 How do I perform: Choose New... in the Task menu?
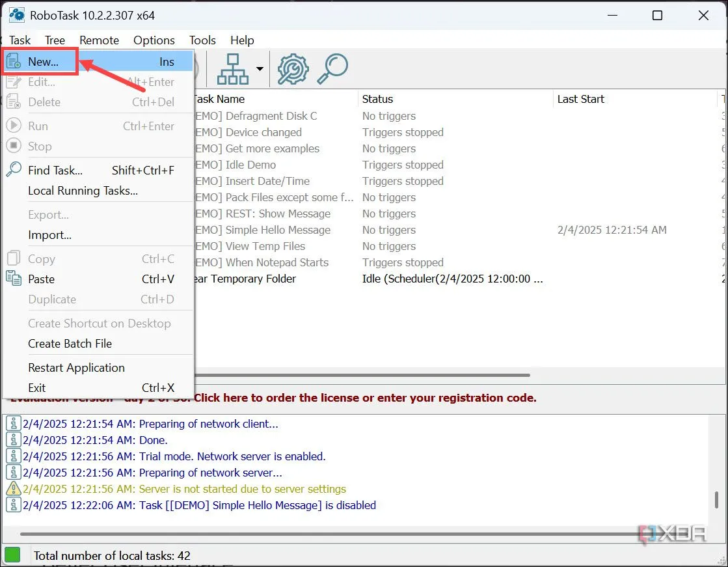(x=98, y=61)
